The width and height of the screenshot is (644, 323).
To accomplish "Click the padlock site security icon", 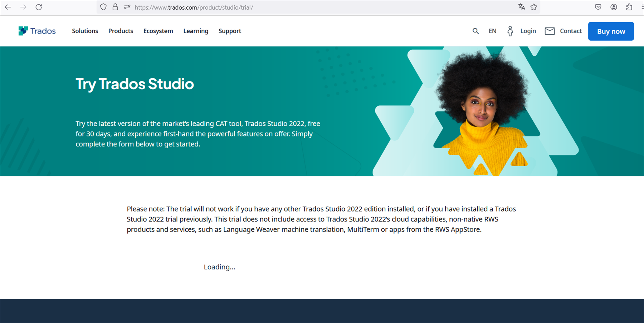I will [115, 7].
